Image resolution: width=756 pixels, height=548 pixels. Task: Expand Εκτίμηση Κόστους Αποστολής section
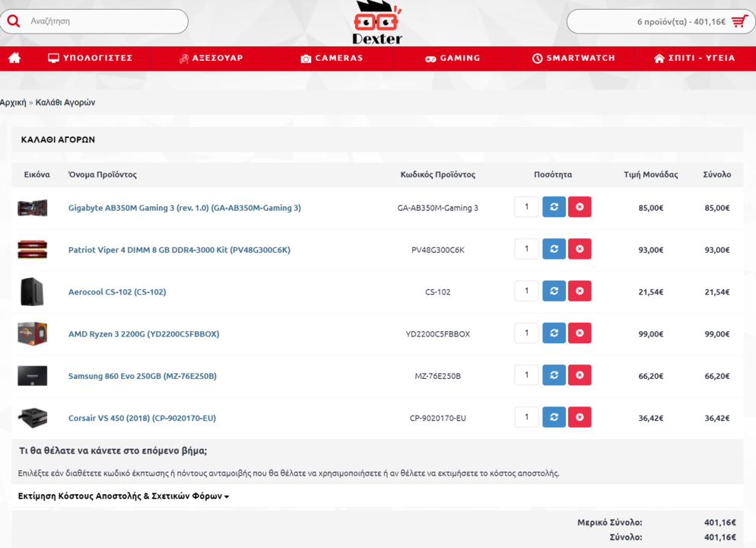click(123, 496)
